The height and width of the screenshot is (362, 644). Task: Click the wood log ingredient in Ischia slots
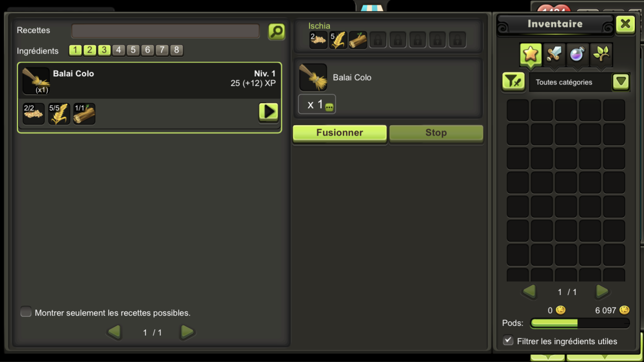pyautogui.click(x=358, y=40)
